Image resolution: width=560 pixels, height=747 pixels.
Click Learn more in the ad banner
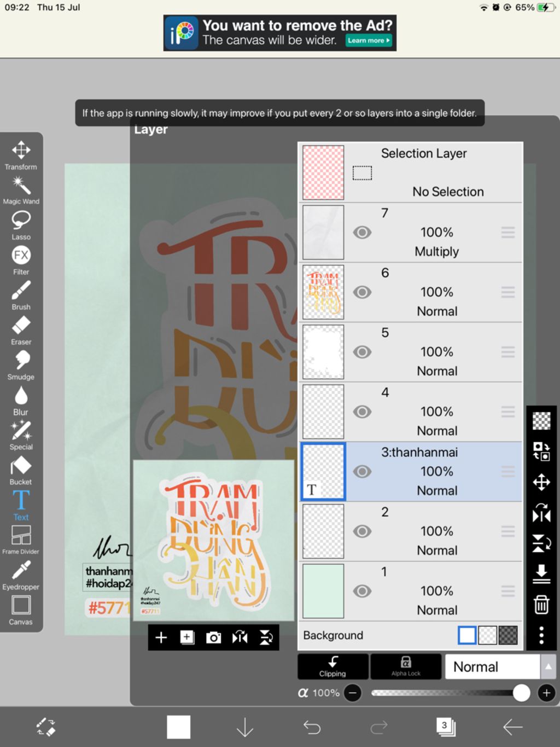(x=369, y=40)
